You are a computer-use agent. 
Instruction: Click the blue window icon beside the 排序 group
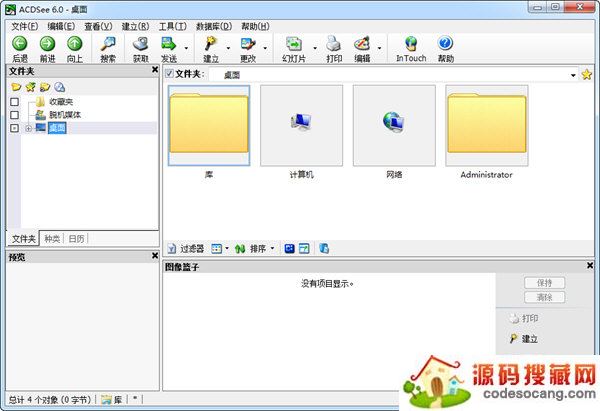pyautogui.click(x=304, y=249)
